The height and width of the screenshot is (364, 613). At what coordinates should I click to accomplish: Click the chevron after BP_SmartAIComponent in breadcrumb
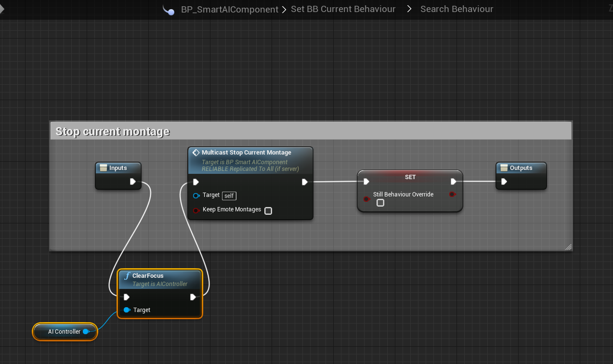tap(285, 10)
